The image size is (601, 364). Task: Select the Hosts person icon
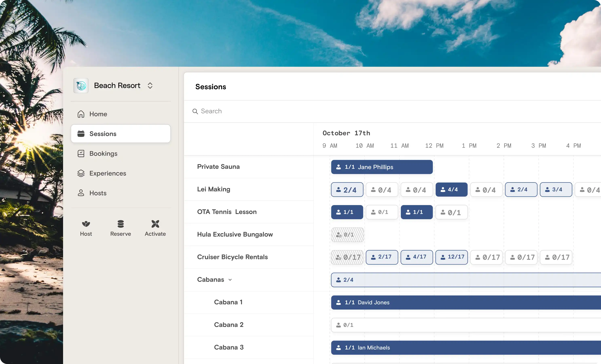tap(81, 193)
